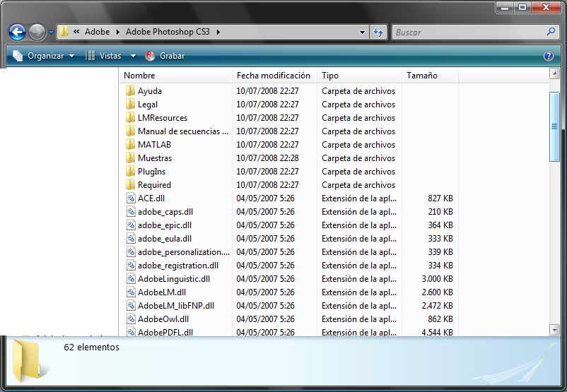Select the ACE.dll file icon
567x392 pixels.
pyautogui.click(x=131, y=198)
